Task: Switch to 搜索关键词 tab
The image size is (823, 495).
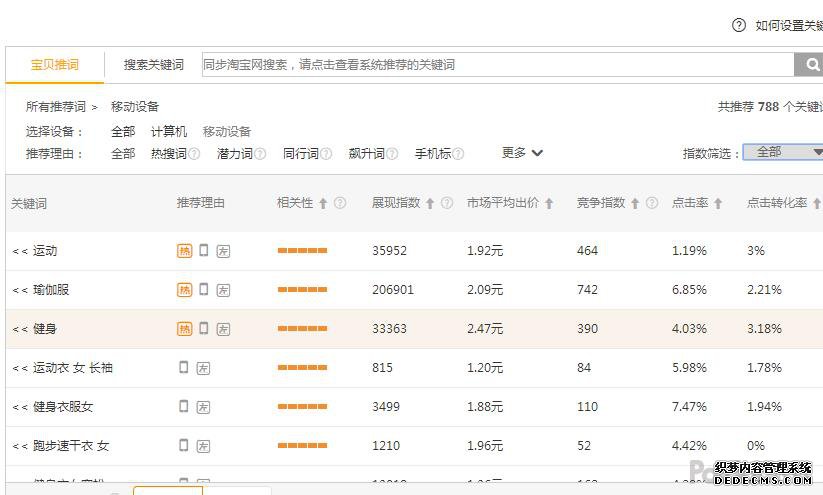Action: coord(153,65)
